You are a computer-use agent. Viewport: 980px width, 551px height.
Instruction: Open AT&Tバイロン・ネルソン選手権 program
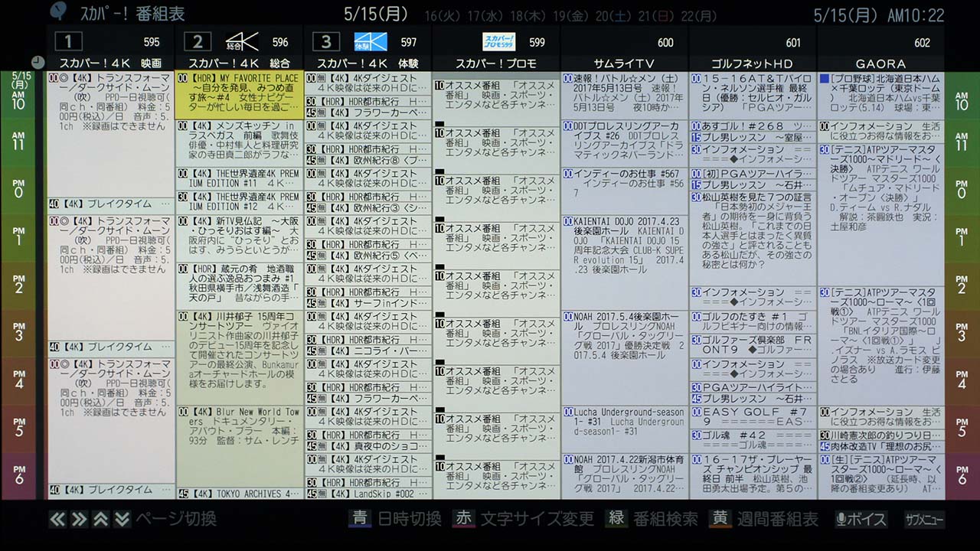point(753,96)
